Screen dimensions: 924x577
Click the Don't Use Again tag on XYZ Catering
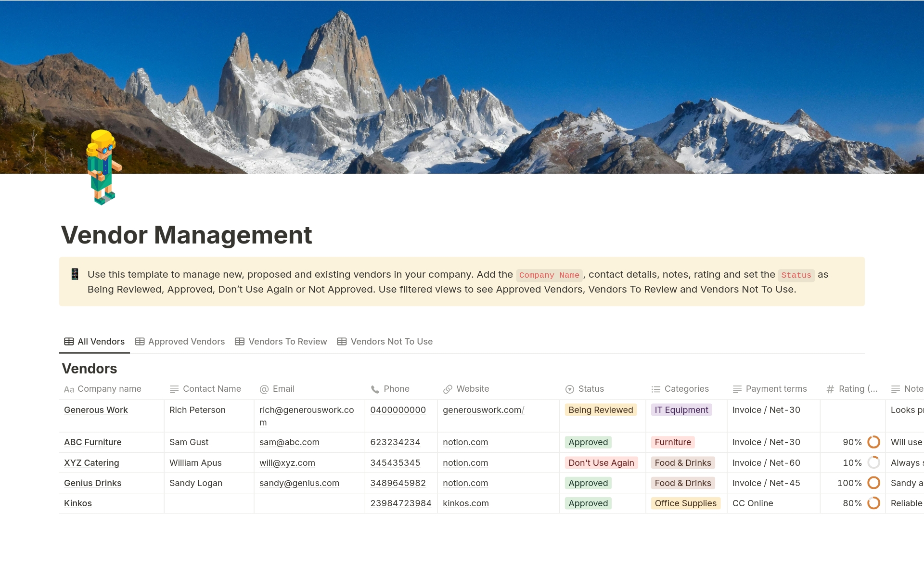pos(601,462)
